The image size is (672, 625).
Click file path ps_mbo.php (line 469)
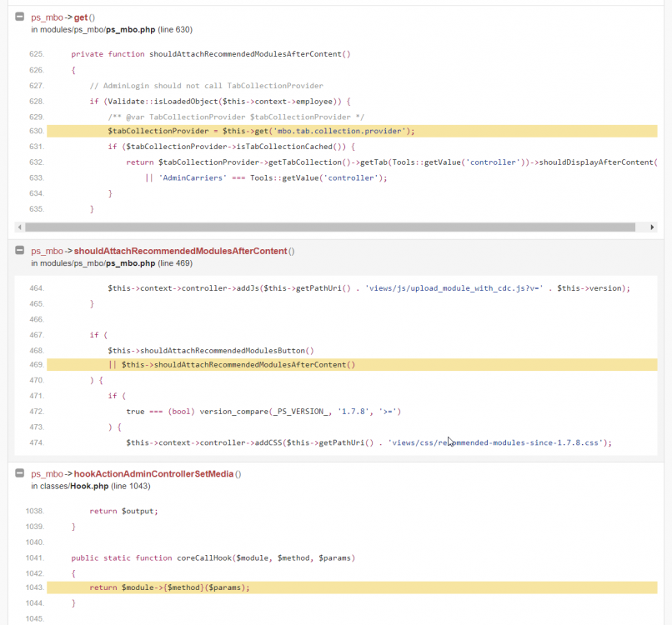coord(112,263)
